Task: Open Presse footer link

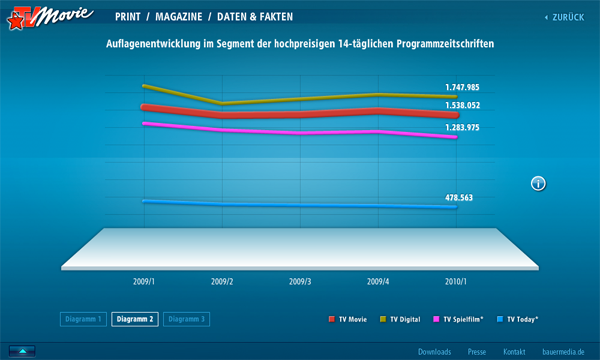Action: [x=477, y=352]
